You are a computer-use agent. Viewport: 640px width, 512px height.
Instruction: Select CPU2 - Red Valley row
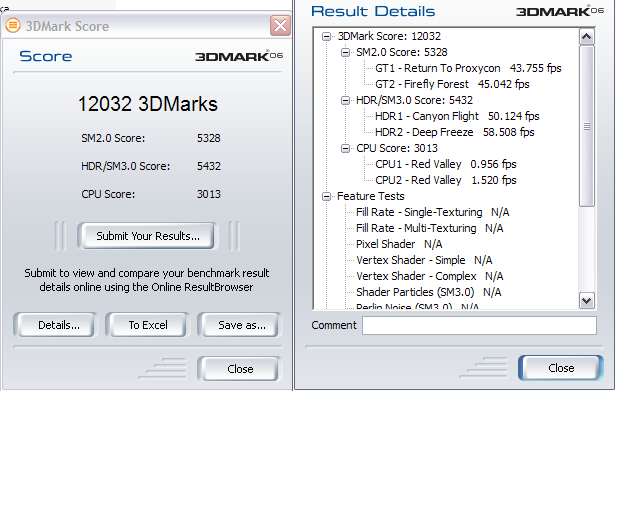(x=446, y=180)
